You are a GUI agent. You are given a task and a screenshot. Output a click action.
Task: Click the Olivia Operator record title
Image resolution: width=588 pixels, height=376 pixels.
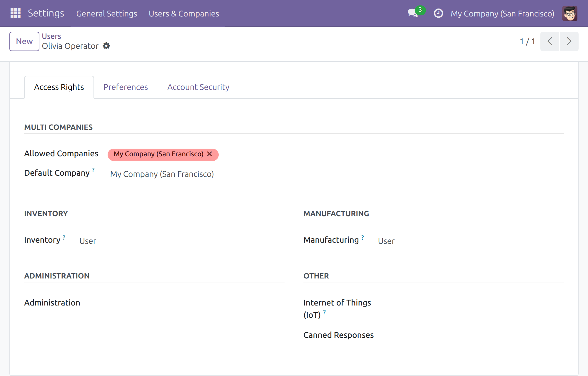(x=70, y=46)
